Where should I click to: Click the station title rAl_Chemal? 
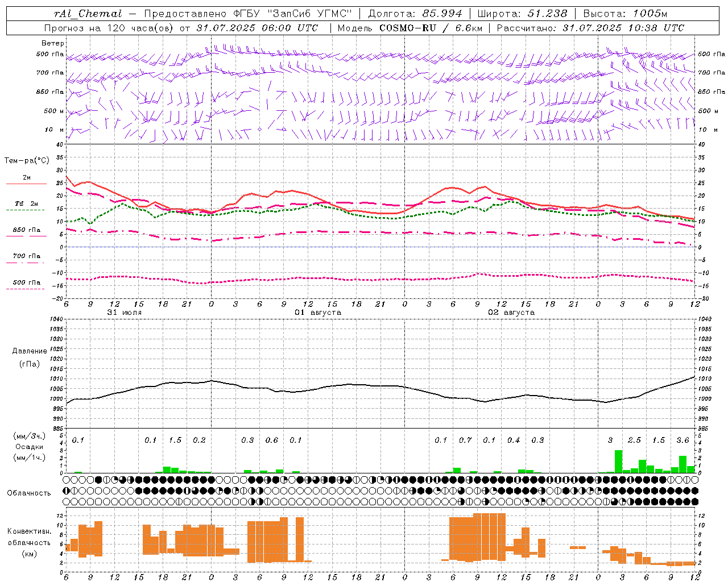[88, 14]
